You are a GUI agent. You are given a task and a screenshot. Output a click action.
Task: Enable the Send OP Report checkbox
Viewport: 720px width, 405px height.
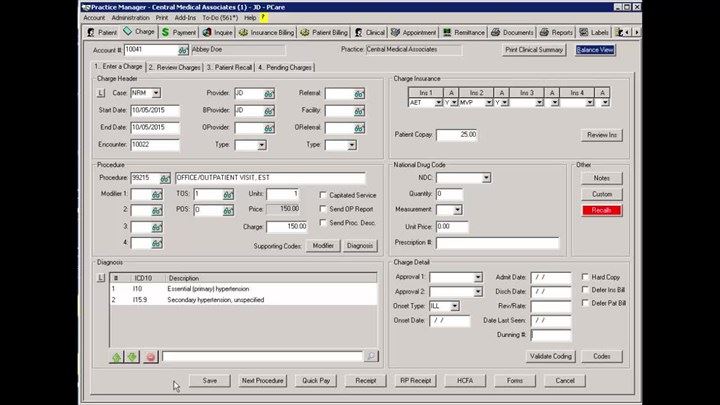[x=323, y=209]
